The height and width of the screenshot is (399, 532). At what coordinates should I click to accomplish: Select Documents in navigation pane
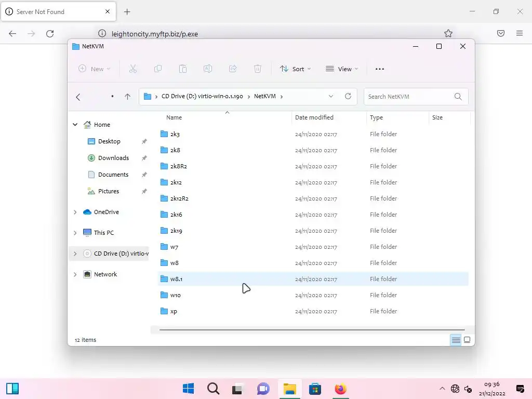pyautogui.click(x=113, y=175)
